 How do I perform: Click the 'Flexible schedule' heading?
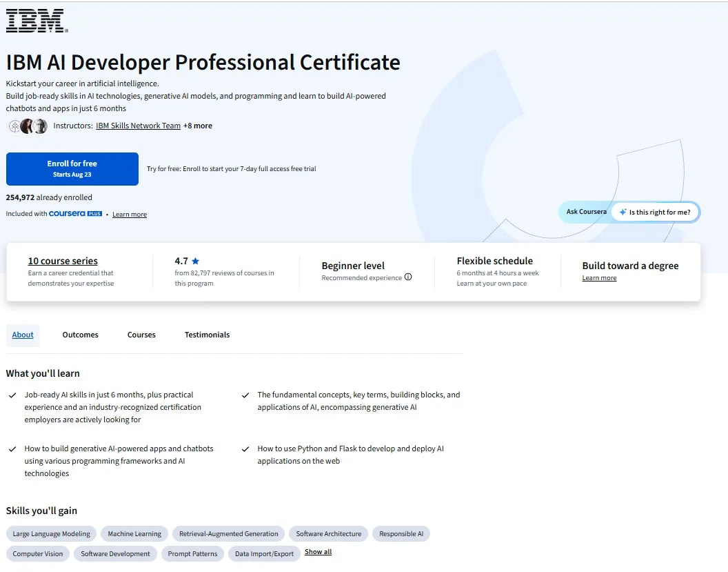tap(494, 261)
